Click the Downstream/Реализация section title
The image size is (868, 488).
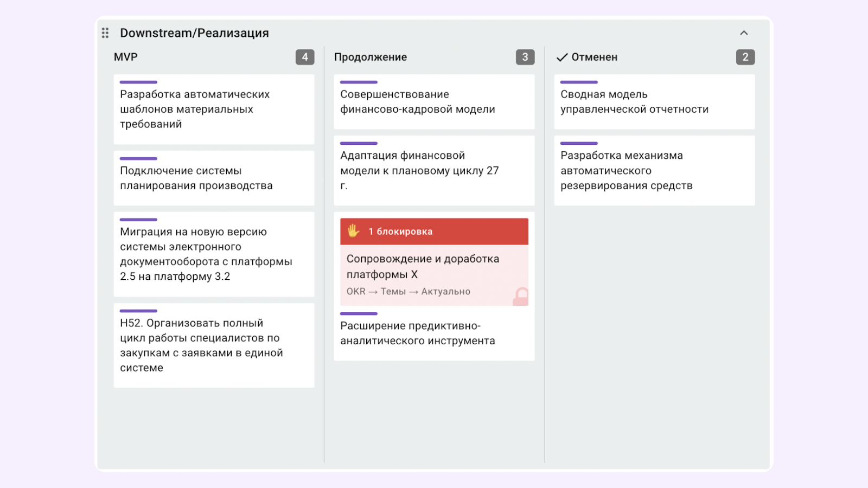194,33
